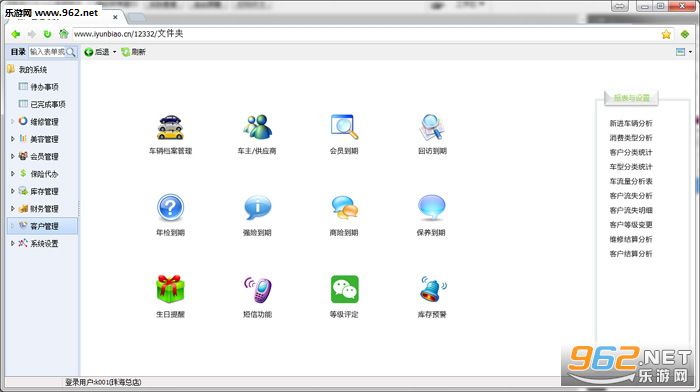Select 会员管理 in the sidebar
This screenshot has width=700, height=392.
click(44, 156)
